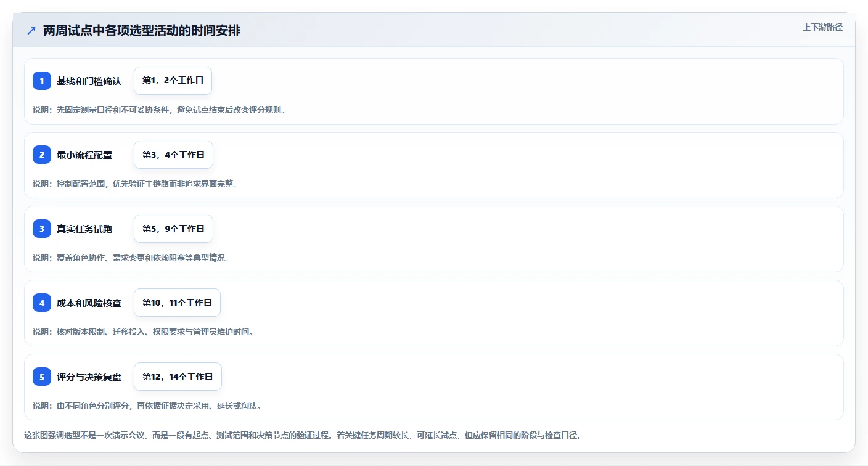Click description starting 控制配置范围
Viewport: 868px width, 466px height.
click(135, 184)
